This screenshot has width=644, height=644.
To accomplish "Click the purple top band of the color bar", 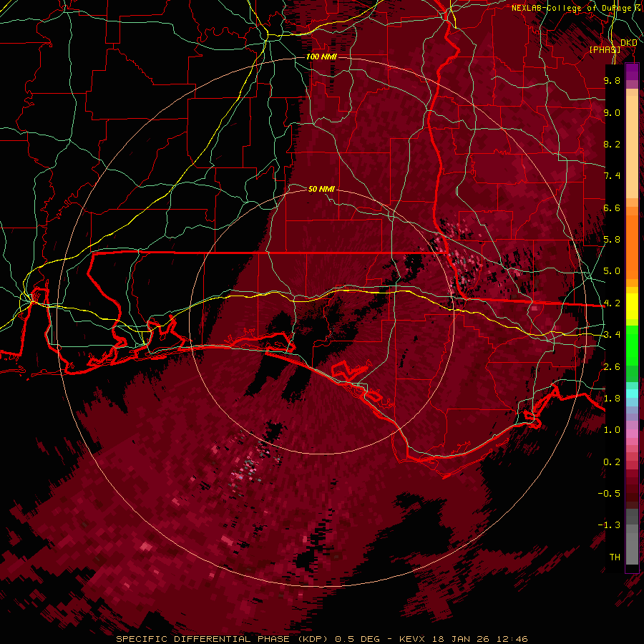I will click(x=632, y=72).
